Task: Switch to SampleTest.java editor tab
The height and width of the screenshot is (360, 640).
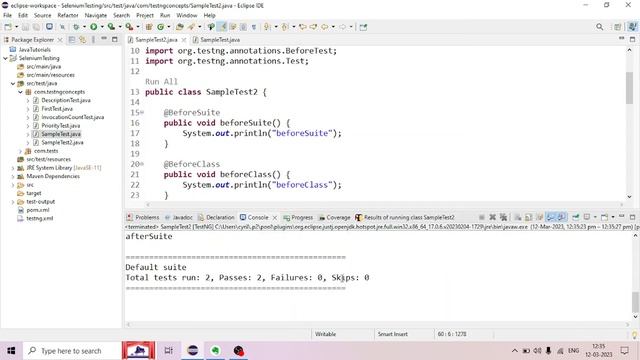Action: [x=216, y=40]
